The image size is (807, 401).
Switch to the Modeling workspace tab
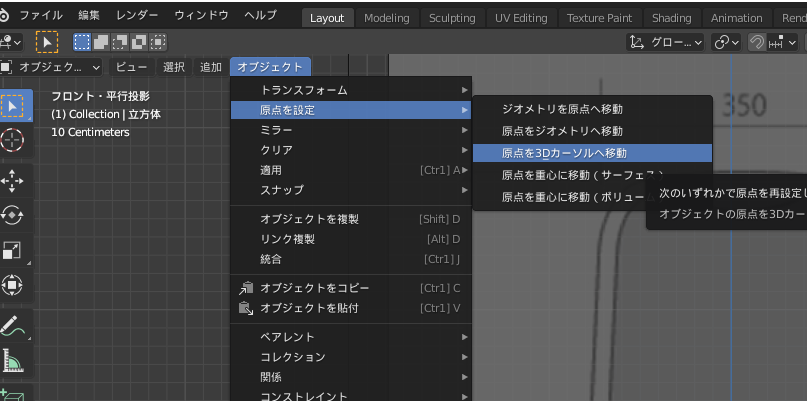pyautogui.click(x=387, y=18)
